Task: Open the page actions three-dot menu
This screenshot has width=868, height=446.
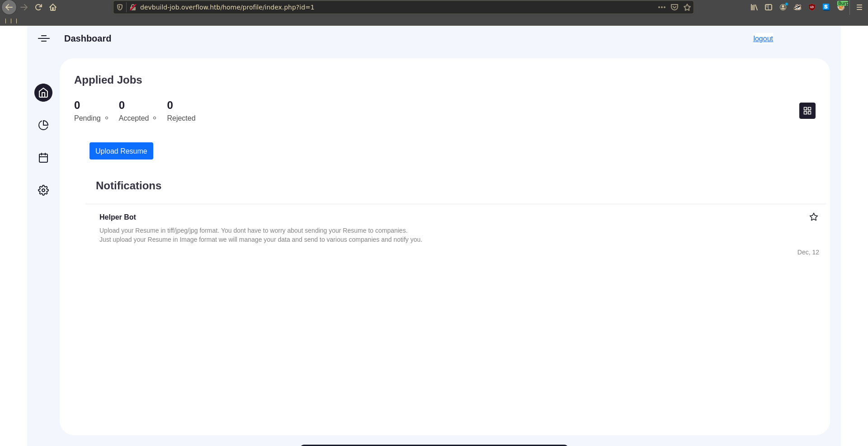Action: coord(661,7)
